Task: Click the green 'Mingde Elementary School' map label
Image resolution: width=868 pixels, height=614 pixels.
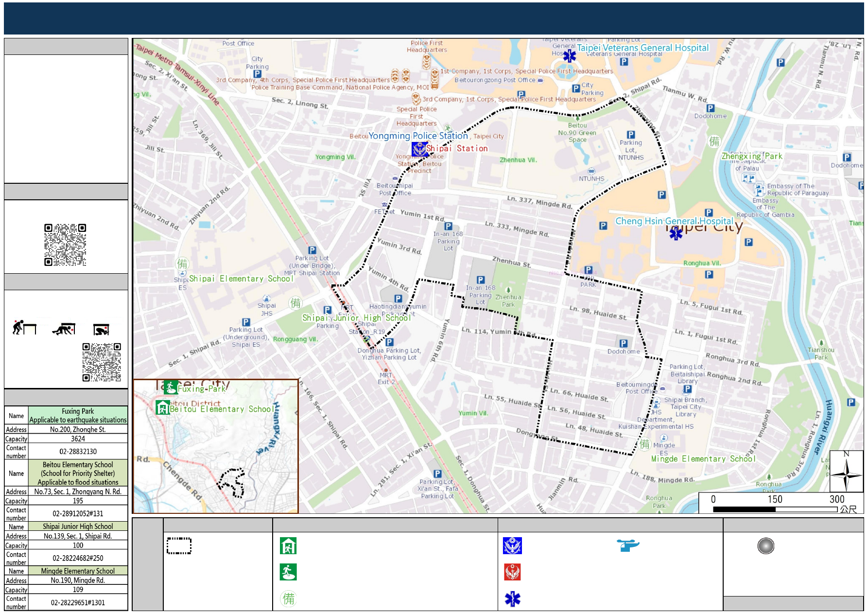Action: click(x=703, y=458)
